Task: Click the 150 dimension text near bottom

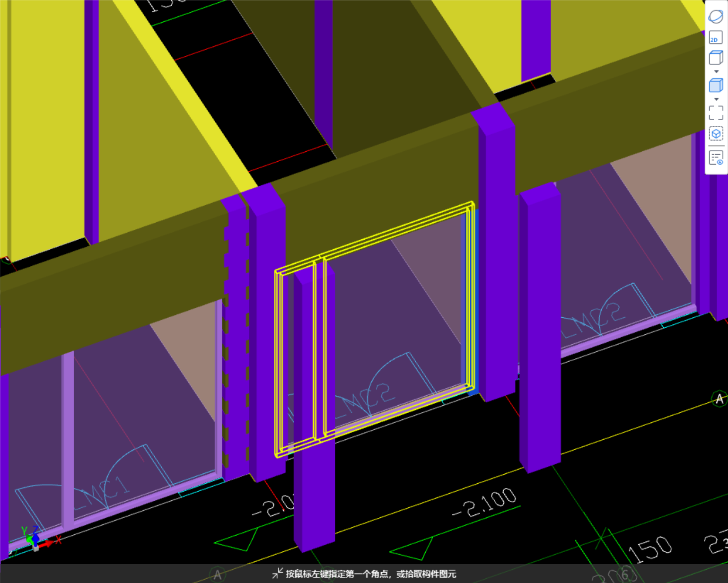Action: [650, 549]
